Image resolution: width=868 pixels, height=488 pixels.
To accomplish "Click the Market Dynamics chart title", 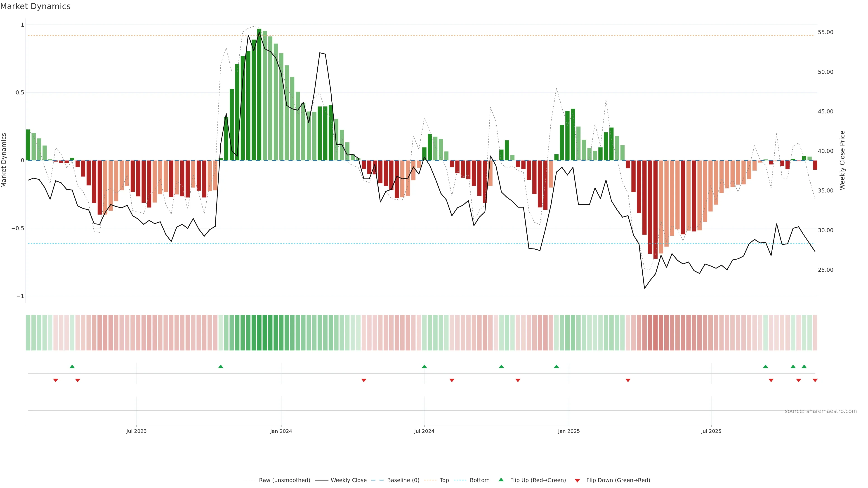I will [x=35, y=6].
